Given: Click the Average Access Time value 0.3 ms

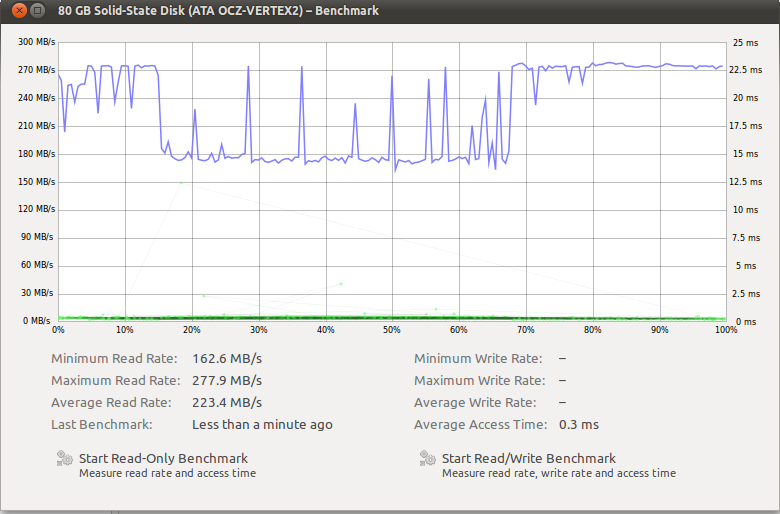Looking at the screenshot, I should (x=579, y=424).
